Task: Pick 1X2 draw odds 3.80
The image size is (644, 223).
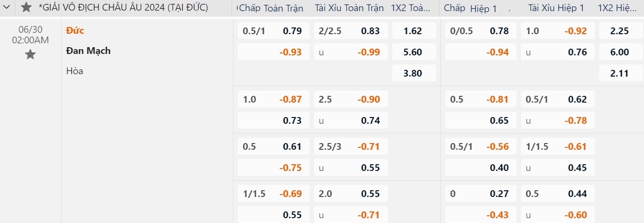Action: pos(413,73)
